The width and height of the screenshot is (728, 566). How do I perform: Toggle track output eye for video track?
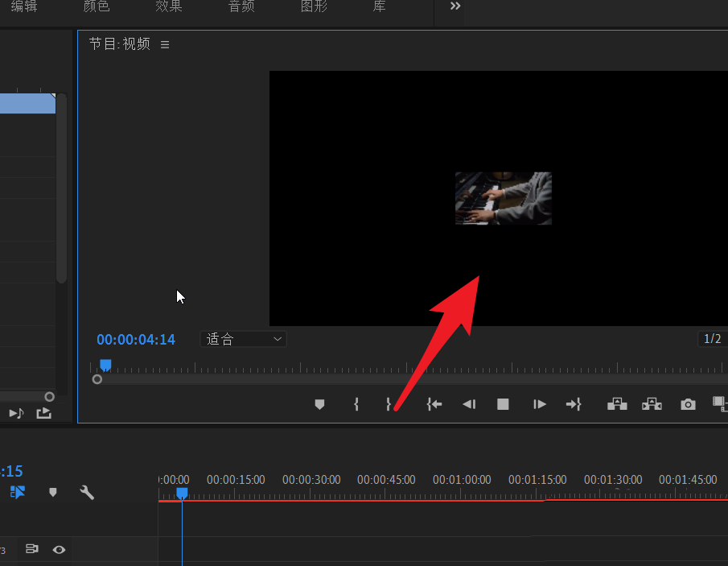59,549
